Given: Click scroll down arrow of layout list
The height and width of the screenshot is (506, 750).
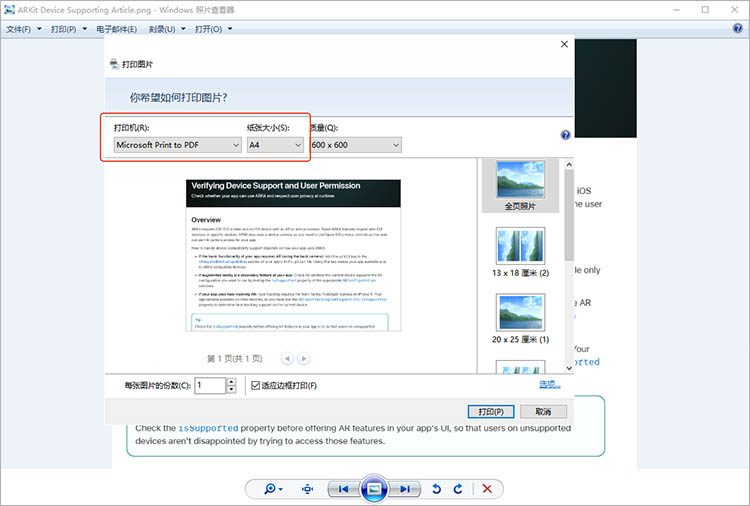Looking at the screenshot, I should [569, 368].
